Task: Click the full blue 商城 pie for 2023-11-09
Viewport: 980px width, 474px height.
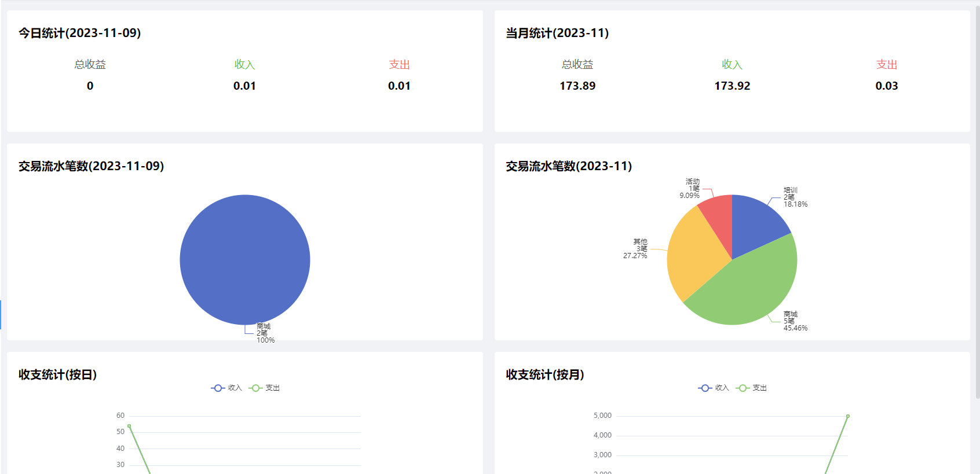Action: [x=245, y=260]
